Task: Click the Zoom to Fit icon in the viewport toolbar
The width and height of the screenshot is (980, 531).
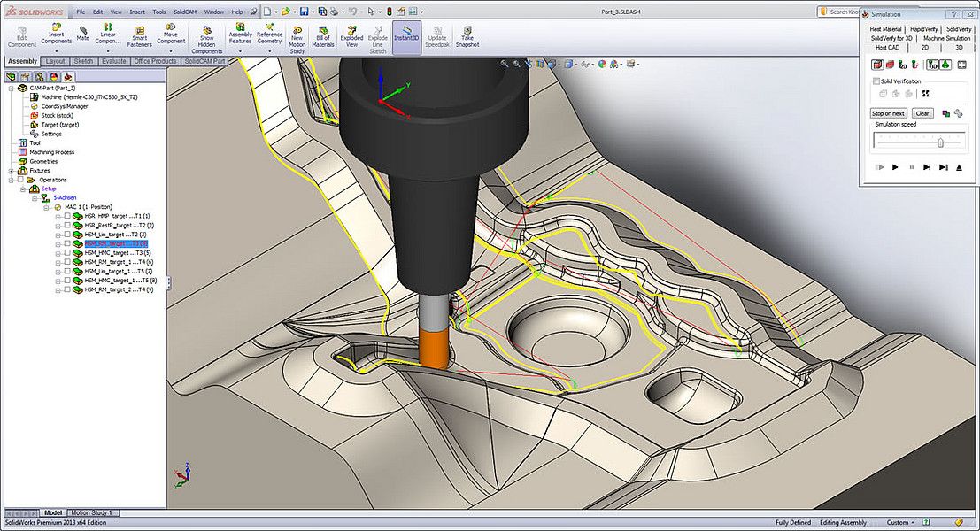Action: click(x=505, y=64)
